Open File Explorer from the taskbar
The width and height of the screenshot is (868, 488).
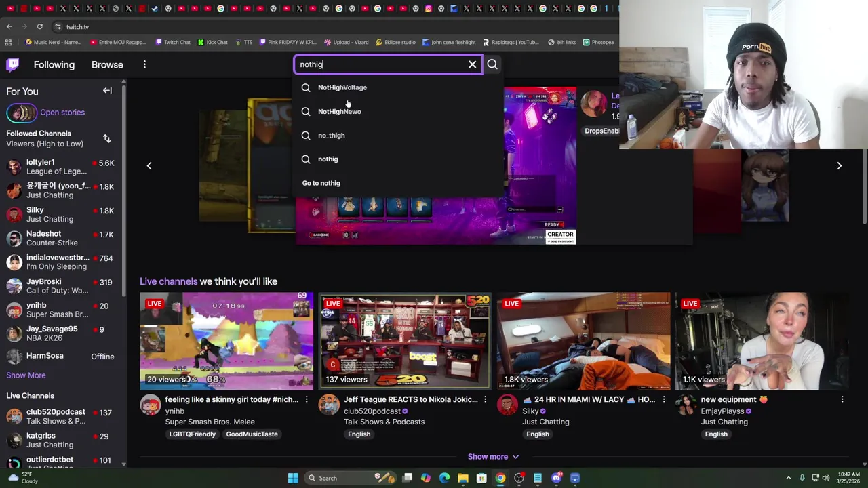point(462,478)
